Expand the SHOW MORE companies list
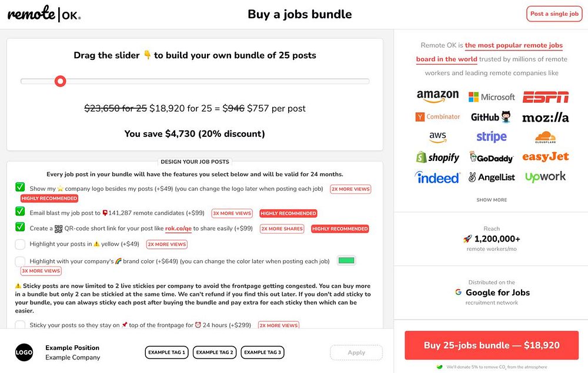Image resolution: width=588 pixels, height=373 pixels. (492, 200)
